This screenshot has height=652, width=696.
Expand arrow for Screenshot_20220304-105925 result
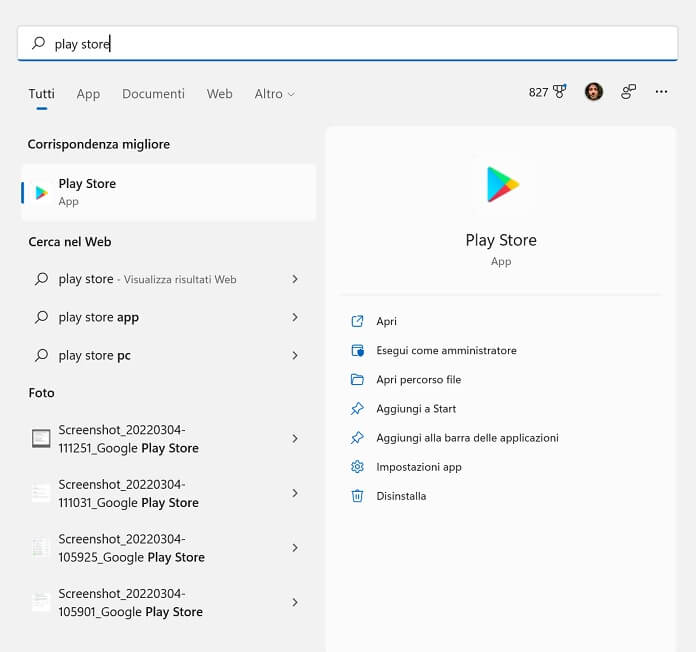(295, 548)
